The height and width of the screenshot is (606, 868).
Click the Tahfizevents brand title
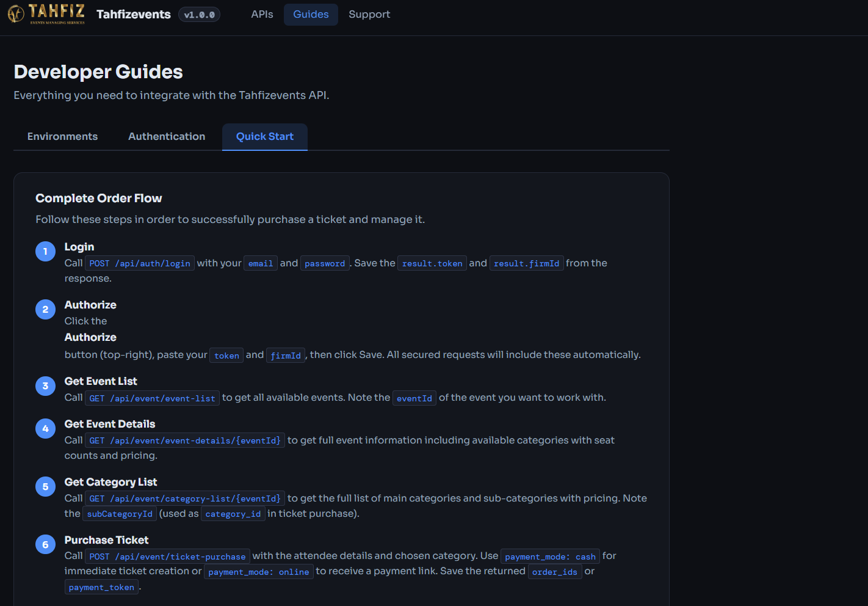134,14
